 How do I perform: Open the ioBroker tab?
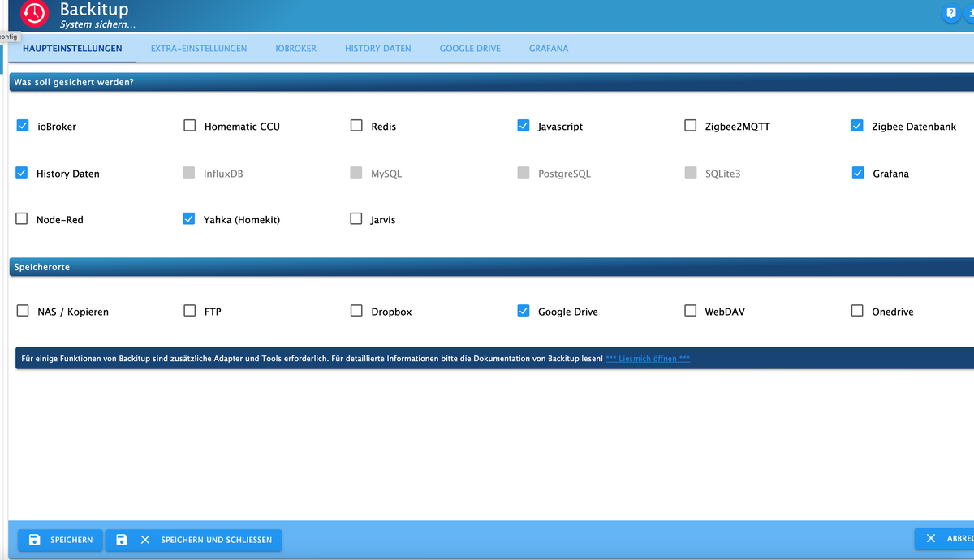coord(296,49)
